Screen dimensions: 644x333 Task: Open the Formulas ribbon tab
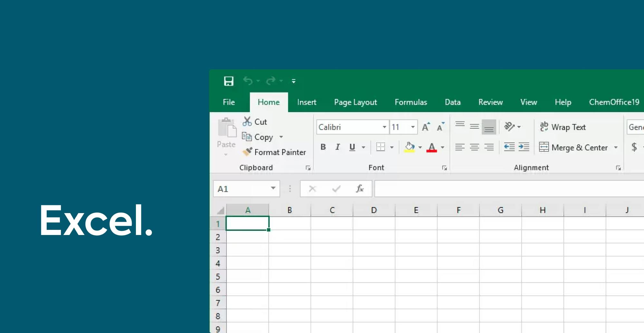pos(411,102)
